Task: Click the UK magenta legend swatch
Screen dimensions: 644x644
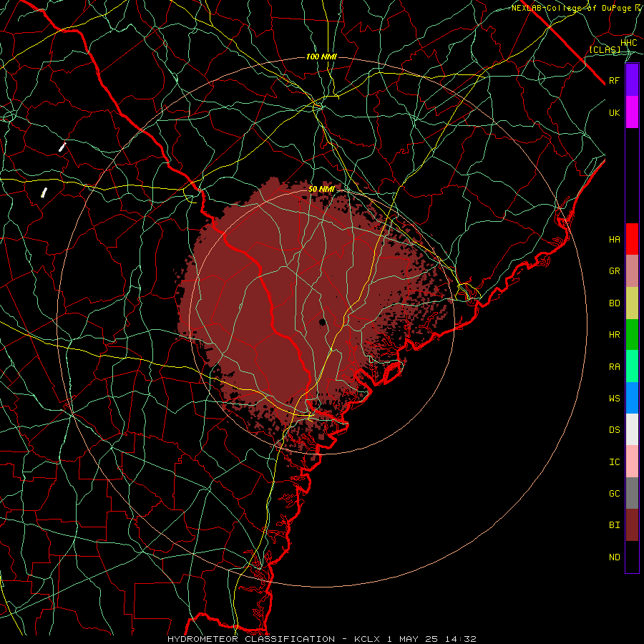Action: tap(632, 112)
